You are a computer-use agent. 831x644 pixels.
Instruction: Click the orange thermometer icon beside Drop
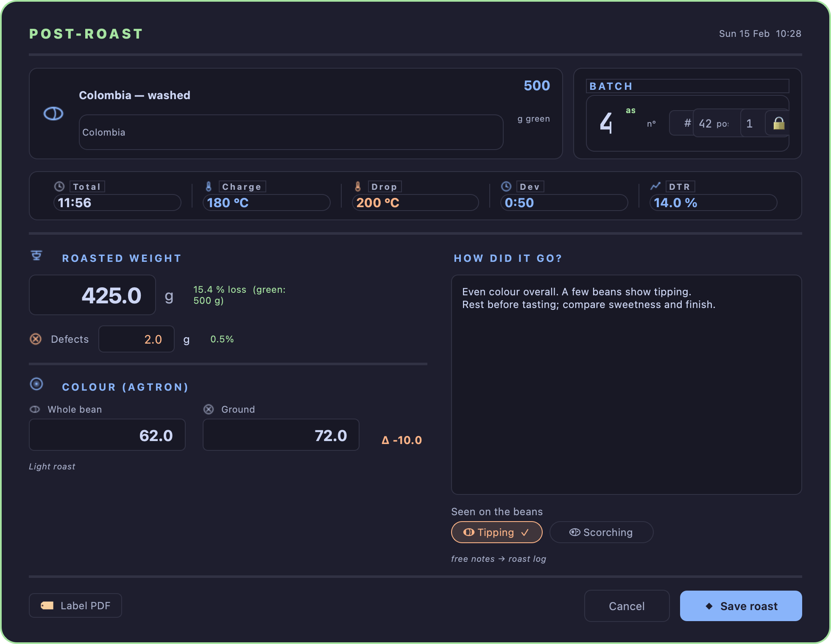coord(358,186)
